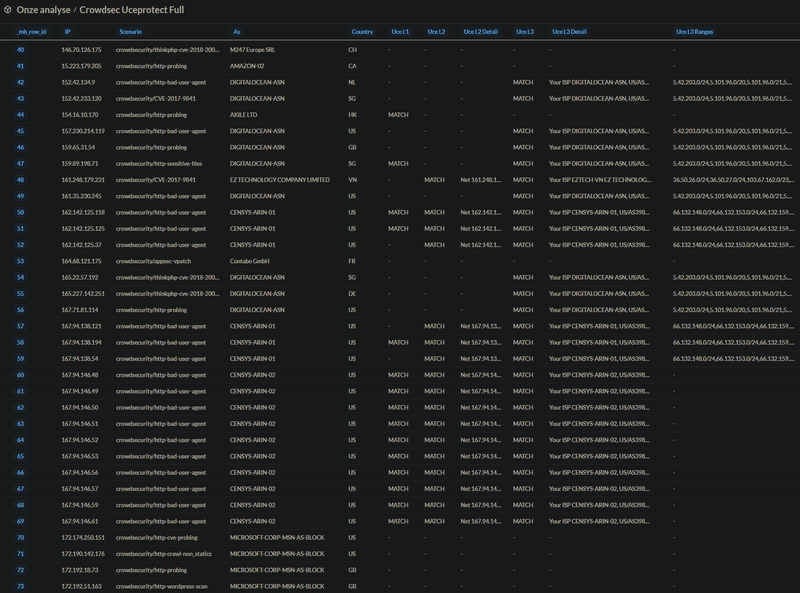Image resolution: width=800 pixels, height=593 pixels.
Task: Open the Uce L1 column options
Action: (400, 33)
